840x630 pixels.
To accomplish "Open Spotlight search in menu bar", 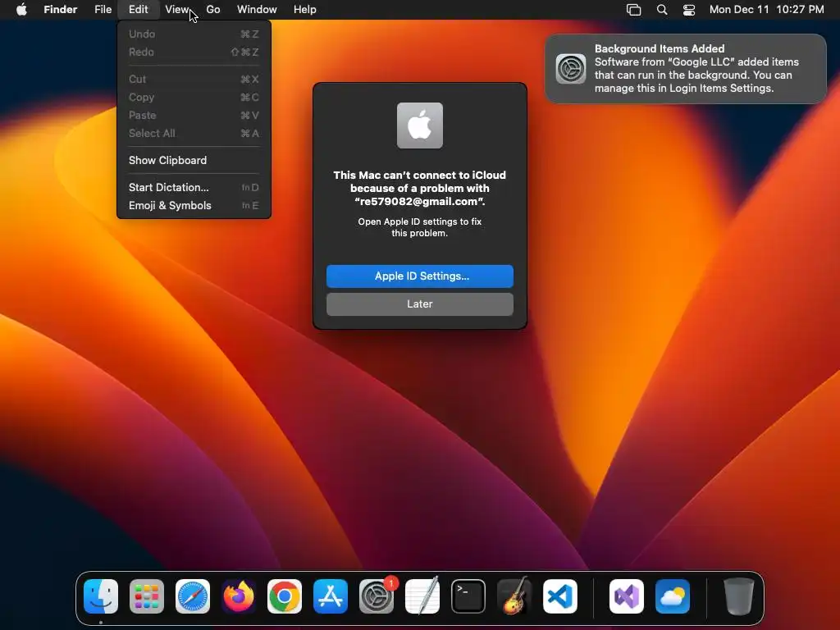I will click(662, 10).
